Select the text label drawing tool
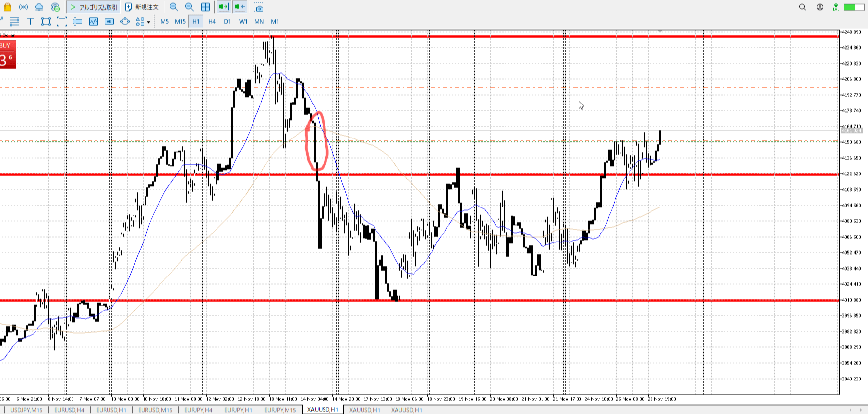Viewport: 868px width, 414px height. coord(30,21)
